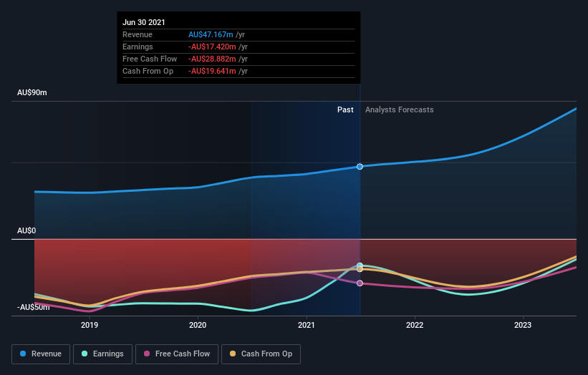588x375 pixels.
Task: Toggle the Earnings legend button
Action: point(102,354)
